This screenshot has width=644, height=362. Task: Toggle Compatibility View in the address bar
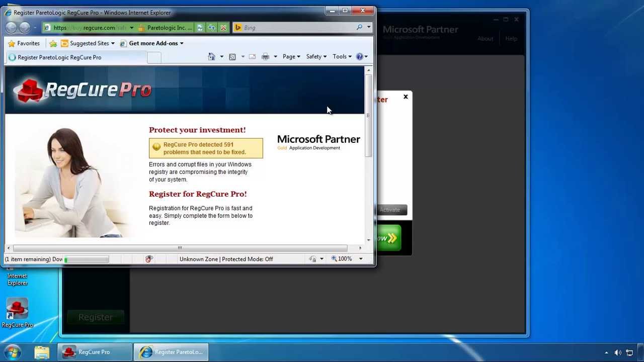[x=200, y=28]
